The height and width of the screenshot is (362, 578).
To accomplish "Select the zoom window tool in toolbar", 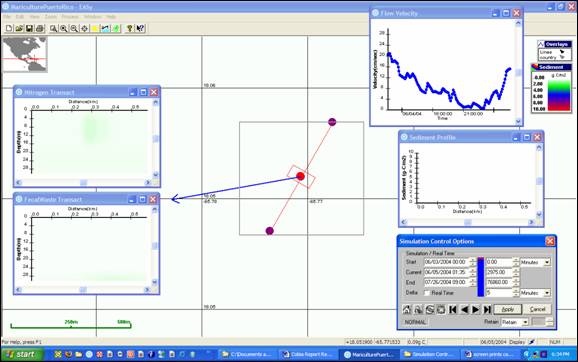I will click(53, 28).
